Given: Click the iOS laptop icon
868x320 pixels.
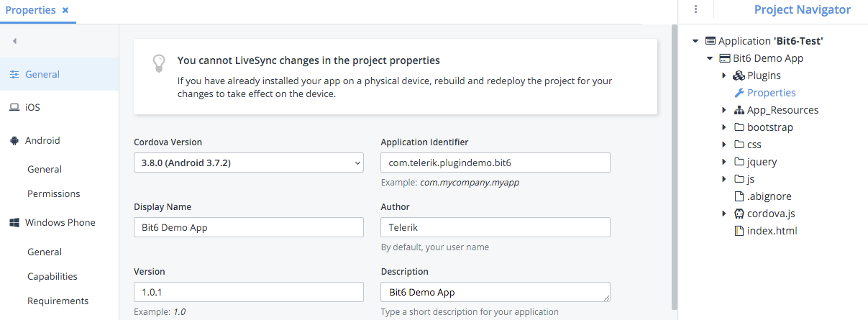Looking at the screenshot, I should point(14,107).
